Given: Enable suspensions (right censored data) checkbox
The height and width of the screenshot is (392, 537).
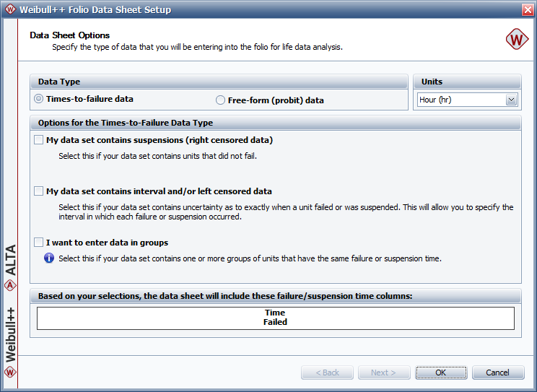Looking at the screenshot, I should click(x=39, y=140).
